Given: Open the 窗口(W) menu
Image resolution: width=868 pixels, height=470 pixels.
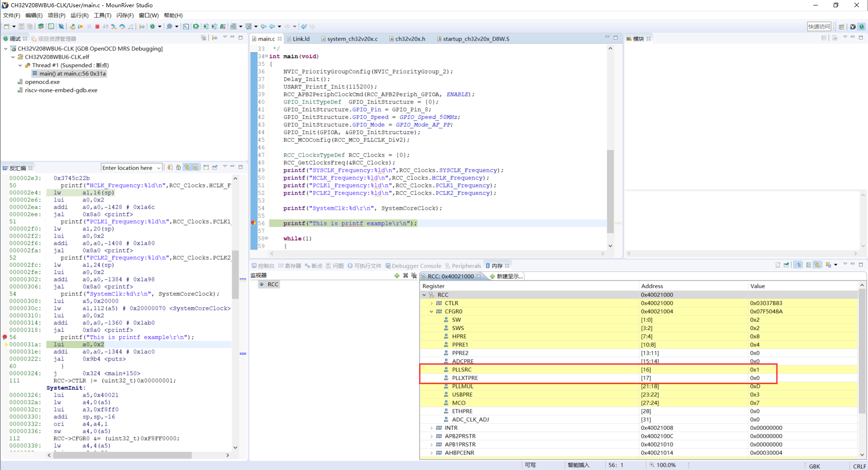Looking at the screenshot, I should pyautogui.click(x=149, y=15).
